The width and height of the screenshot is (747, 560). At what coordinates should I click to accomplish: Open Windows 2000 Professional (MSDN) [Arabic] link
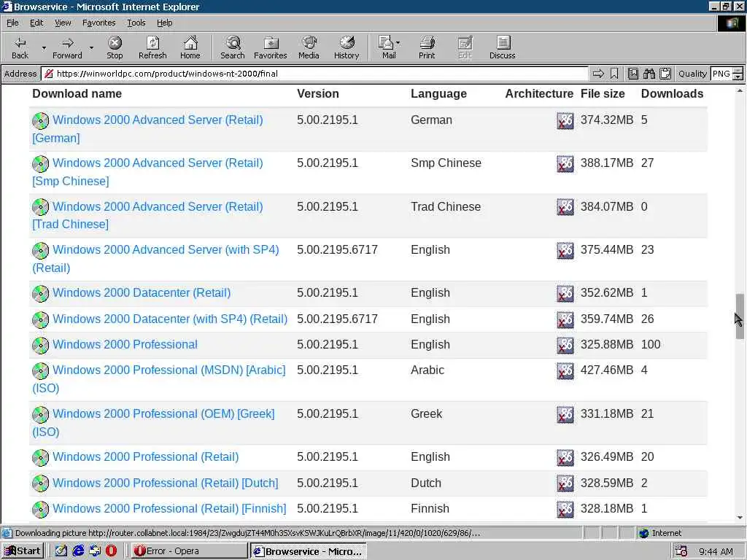159,379
